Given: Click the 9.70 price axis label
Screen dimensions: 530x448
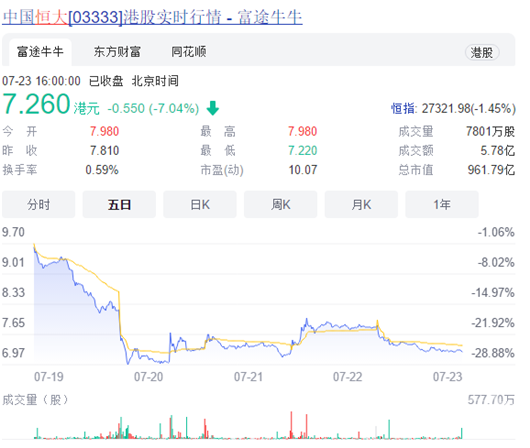Looking at the screenshot, I should [14, 232].
